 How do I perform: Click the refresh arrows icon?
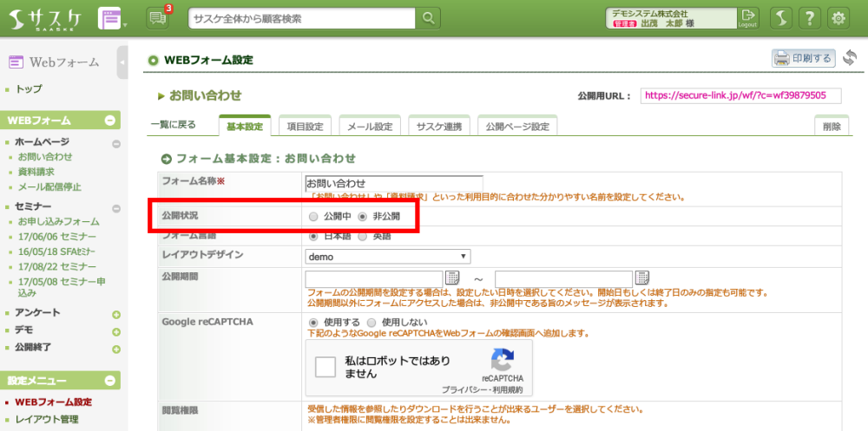click(849, 58)
